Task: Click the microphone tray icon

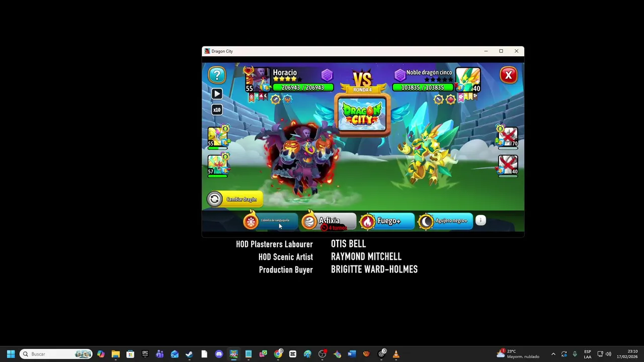Action: click(575, 354)
